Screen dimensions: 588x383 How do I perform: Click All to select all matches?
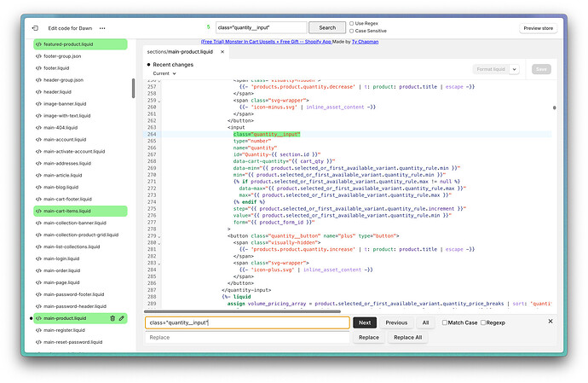[x=425, y=322]
